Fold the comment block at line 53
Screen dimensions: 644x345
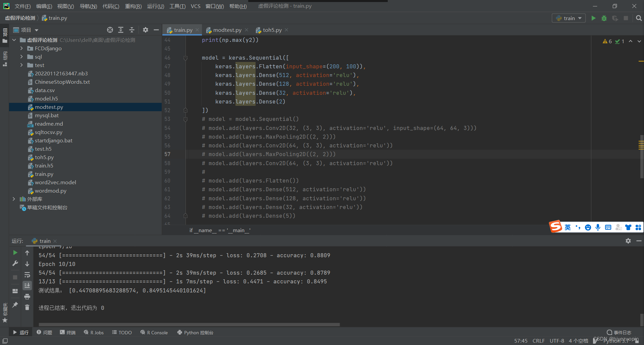click(185, 119)
